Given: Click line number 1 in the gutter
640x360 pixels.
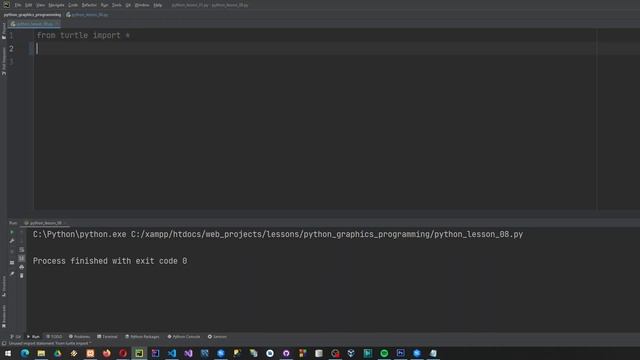Looking at the screenshot, I should click(x=11, y=36).
